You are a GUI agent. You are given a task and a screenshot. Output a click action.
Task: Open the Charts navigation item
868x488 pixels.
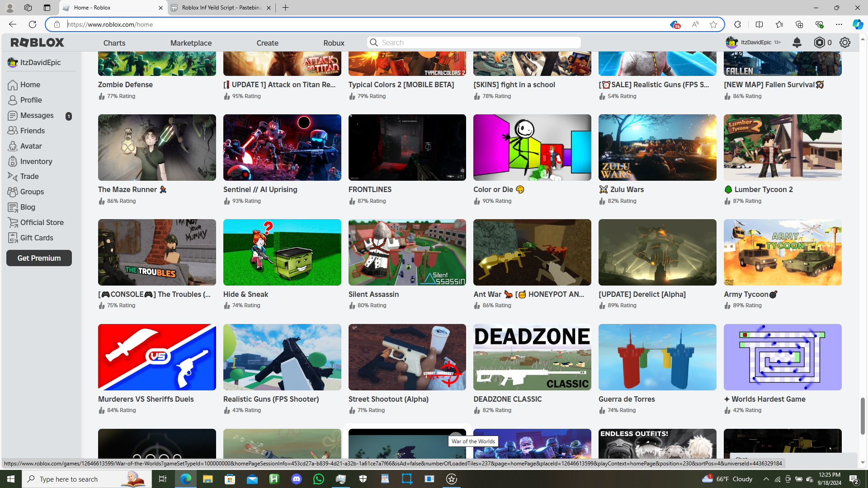tap(114, 43)
